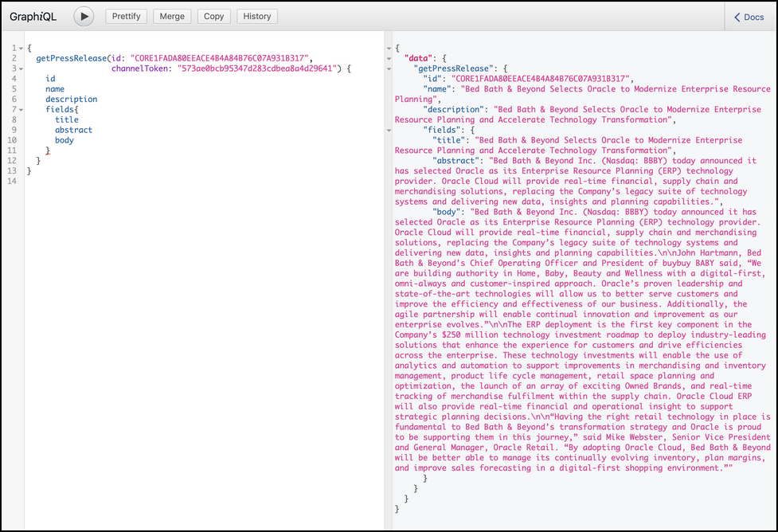Open the Docs sidebar

click(749, 17)
